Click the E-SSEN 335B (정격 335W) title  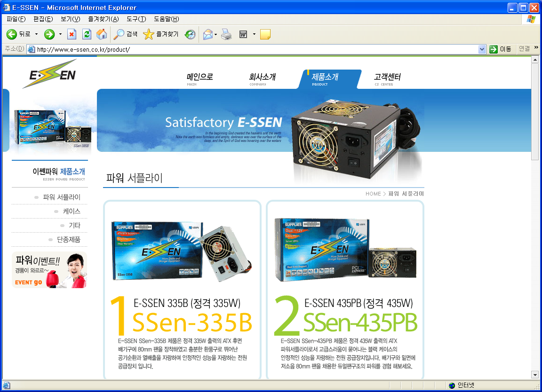tap(187, 303)
